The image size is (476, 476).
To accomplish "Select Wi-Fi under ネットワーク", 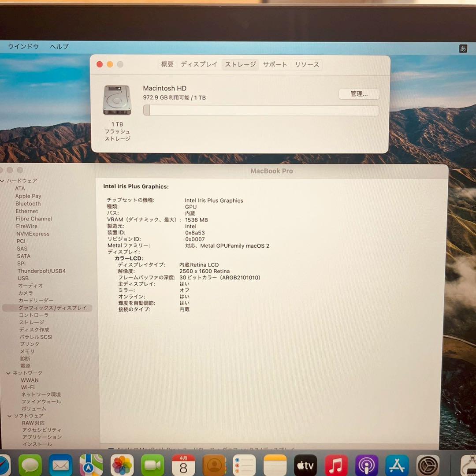I will (x=28, y=387).
